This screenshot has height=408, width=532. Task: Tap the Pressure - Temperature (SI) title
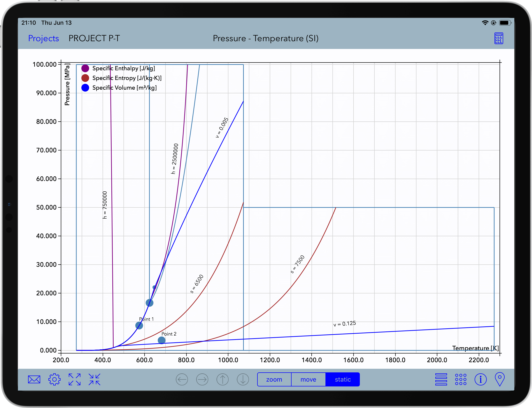pyautogui.click(x=266, y=38)
